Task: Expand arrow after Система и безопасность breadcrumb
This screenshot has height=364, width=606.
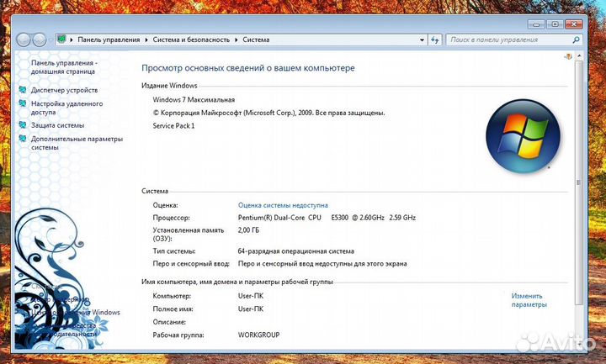Action: pyautogui.click(x=237, y=40)
